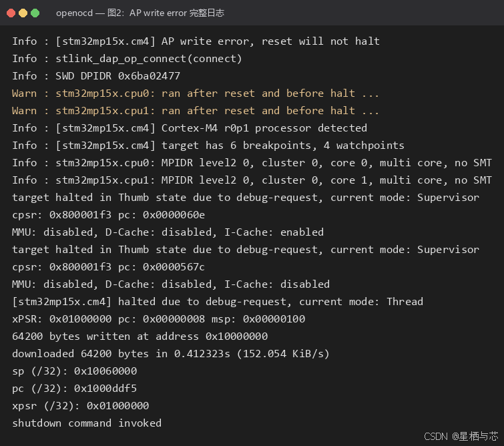
Task: Click the openocd window title text
Action: click(x=140, y=13)
